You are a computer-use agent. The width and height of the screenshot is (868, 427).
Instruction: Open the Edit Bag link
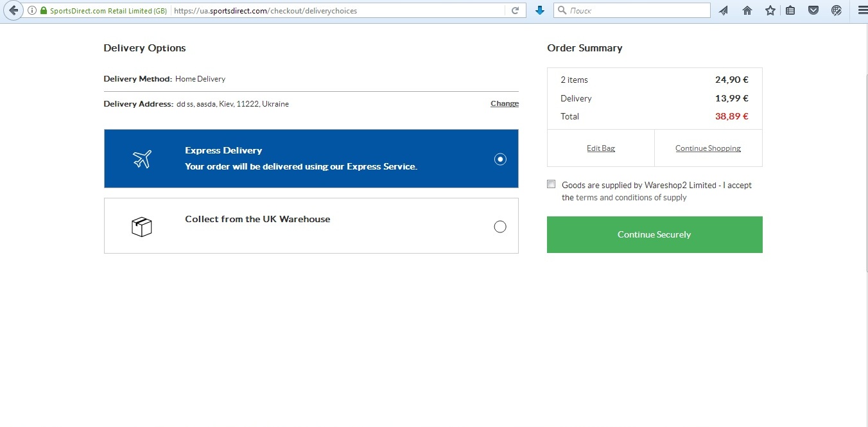601,148
